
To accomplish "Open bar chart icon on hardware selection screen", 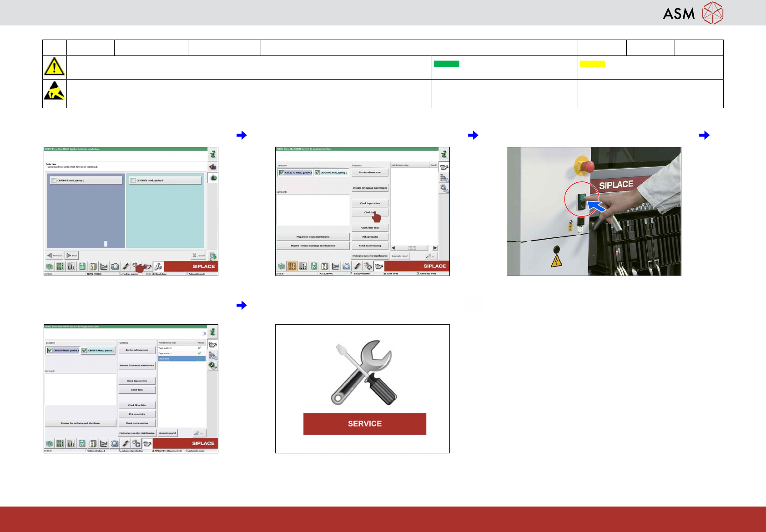I will 71,266.
